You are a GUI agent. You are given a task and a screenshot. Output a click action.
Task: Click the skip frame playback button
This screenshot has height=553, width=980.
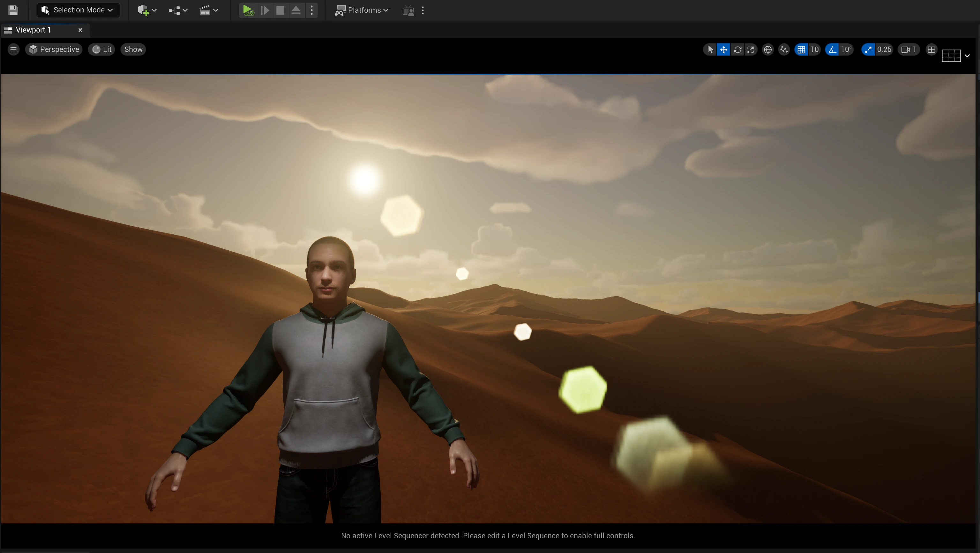point(265,10)
